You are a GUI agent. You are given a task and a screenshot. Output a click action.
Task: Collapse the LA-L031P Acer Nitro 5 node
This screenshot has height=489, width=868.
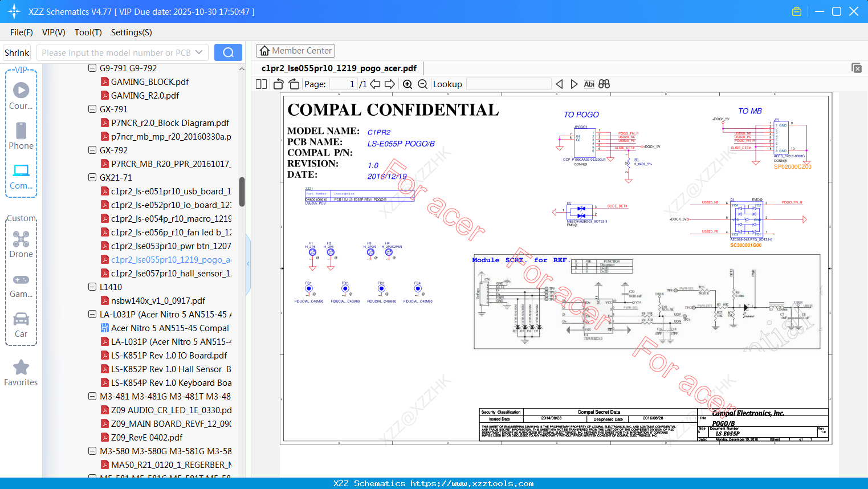point(92,314)
